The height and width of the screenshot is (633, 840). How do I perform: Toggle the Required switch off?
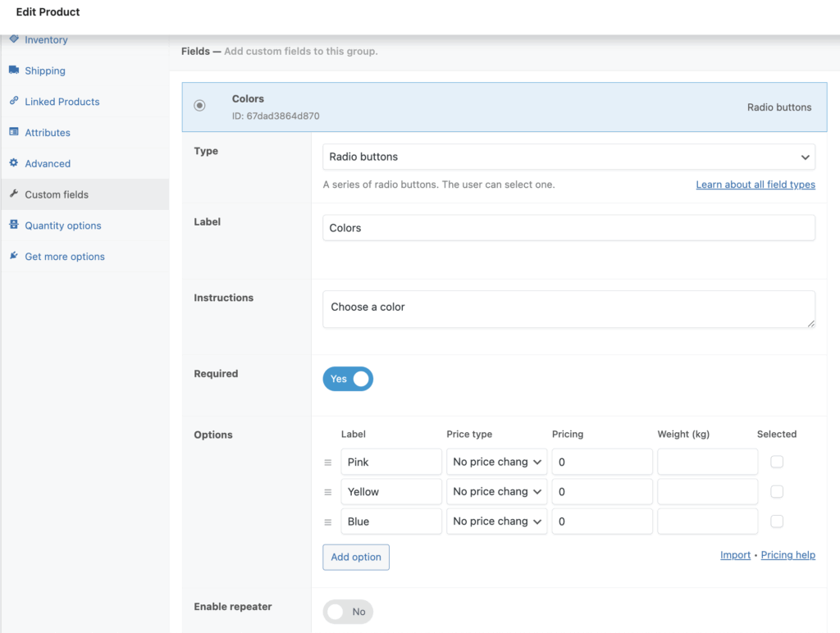pos(348,379)
